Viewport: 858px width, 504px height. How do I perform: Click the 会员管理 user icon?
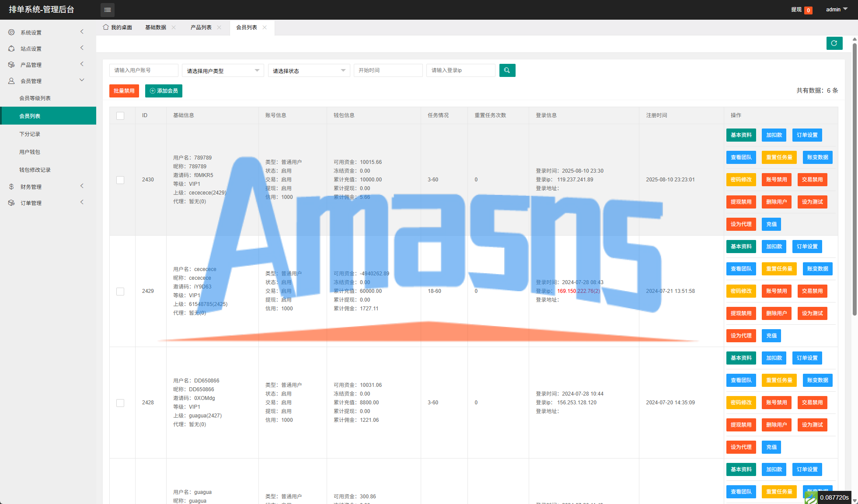point(11,81)
